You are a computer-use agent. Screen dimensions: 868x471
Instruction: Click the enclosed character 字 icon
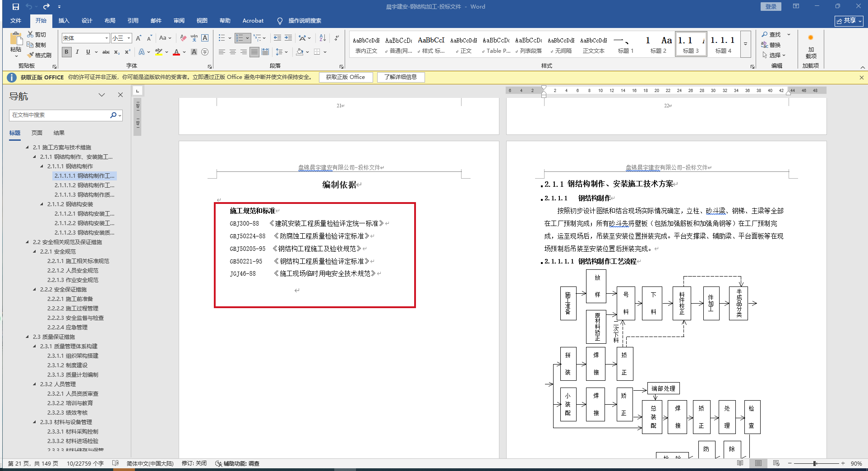(x=205, y=52)
